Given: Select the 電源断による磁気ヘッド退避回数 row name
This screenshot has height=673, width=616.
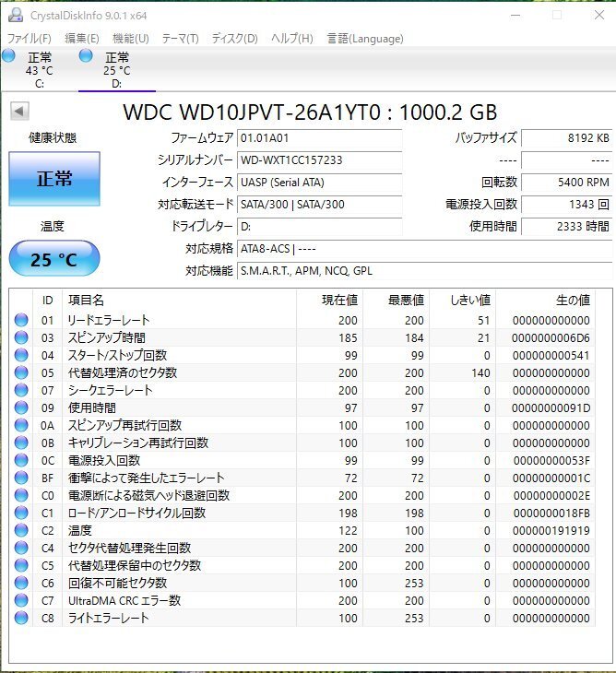Looking at the screenshot, I should (x=148, y=495).
